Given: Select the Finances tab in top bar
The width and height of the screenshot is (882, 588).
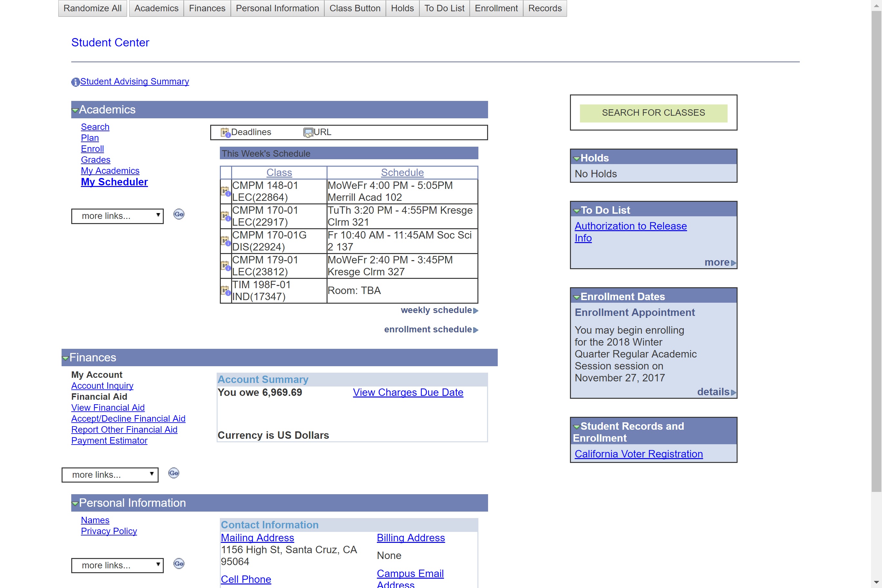Looking at the screenshot, I should tap(207, 8).
